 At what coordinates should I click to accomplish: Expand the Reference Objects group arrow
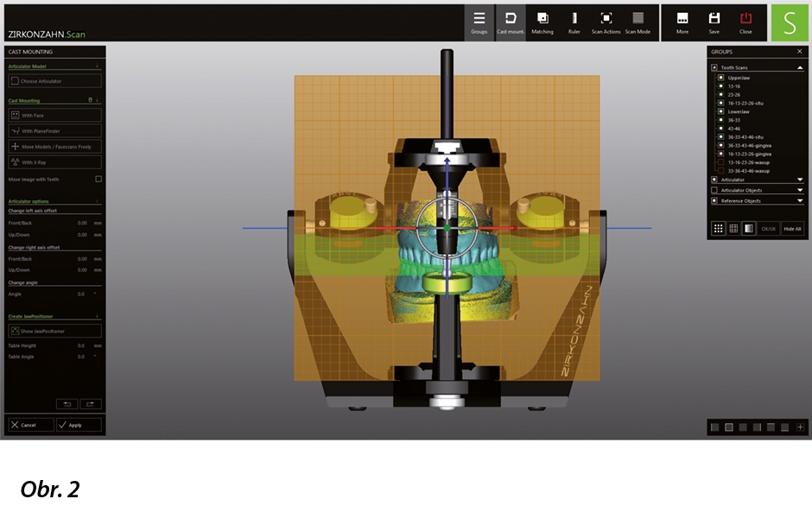tap(800, 201)
